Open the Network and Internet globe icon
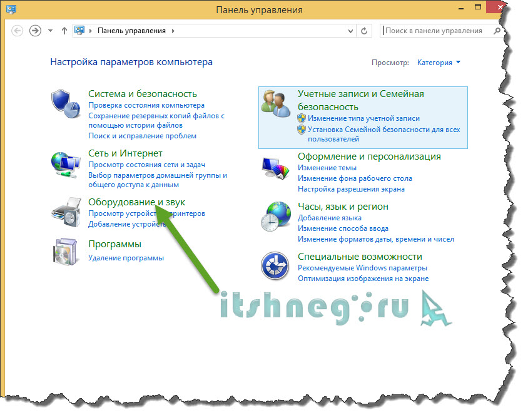Screen dimensions: 528x420 click(x=66, y=165)
